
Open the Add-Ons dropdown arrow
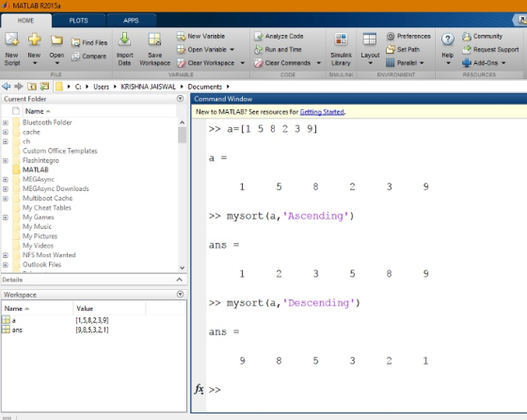click(x=503, y=63)
